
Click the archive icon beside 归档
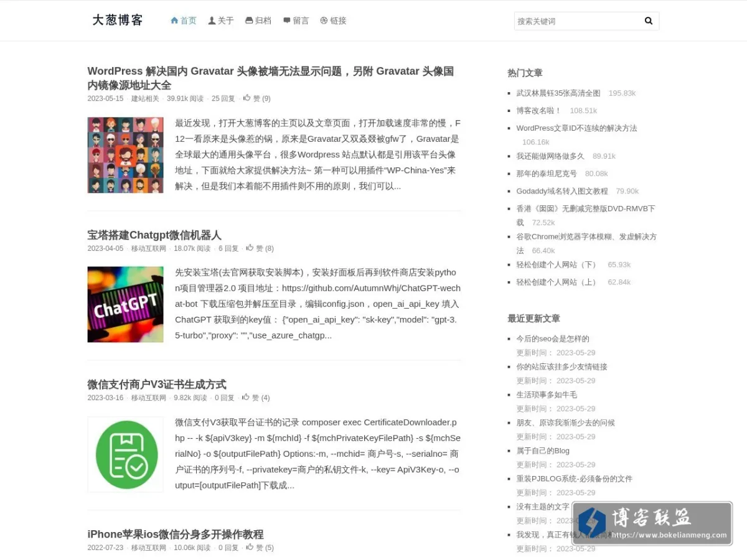[249, 21]
